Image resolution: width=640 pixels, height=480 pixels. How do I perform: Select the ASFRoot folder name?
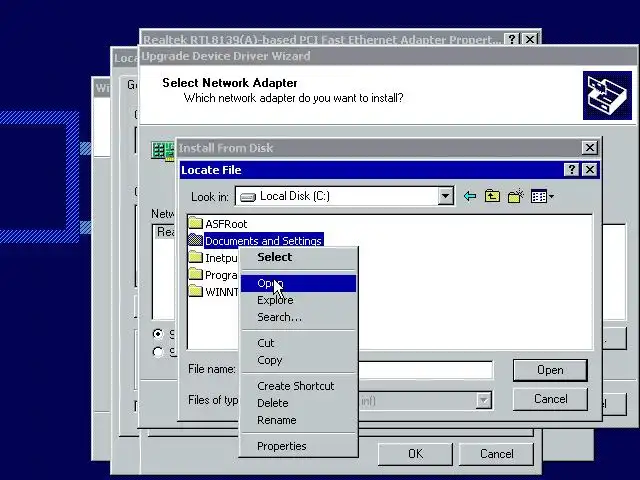tap(226, 224)
